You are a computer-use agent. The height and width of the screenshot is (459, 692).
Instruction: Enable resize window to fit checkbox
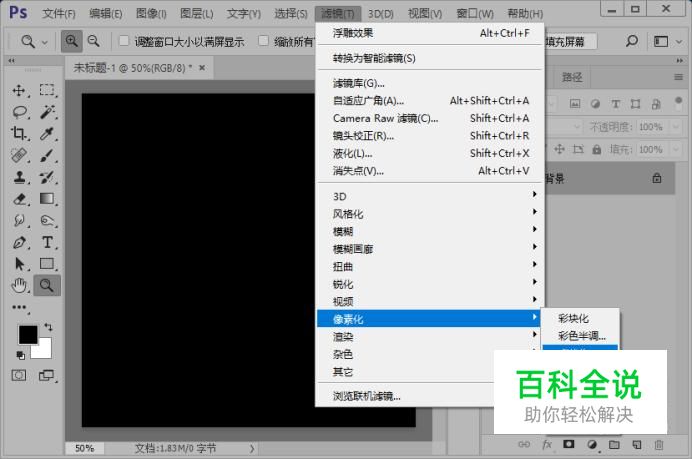coord(124,41)
